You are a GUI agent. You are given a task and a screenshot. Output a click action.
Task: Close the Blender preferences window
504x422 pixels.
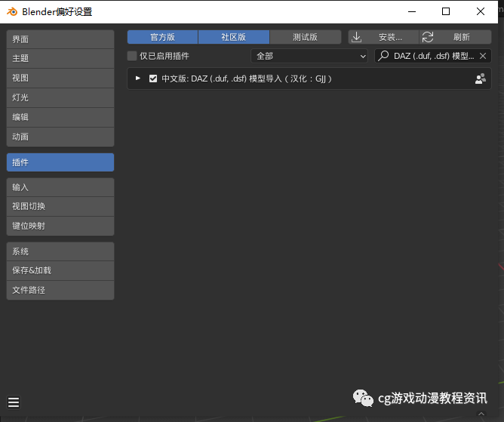(x=481, y=11)
